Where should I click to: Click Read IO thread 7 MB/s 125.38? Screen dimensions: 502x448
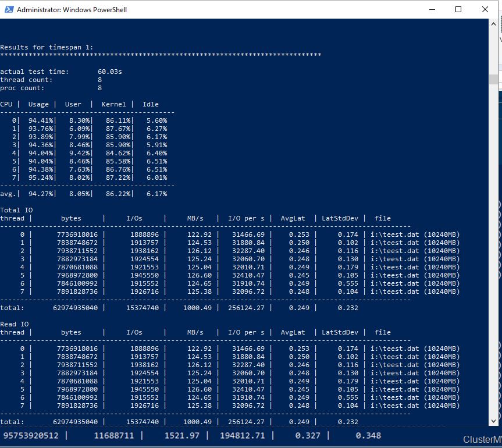[200, 406]
